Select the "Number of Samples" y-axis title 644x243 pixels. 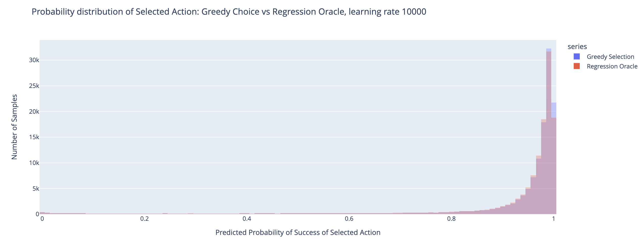point(14,127)
